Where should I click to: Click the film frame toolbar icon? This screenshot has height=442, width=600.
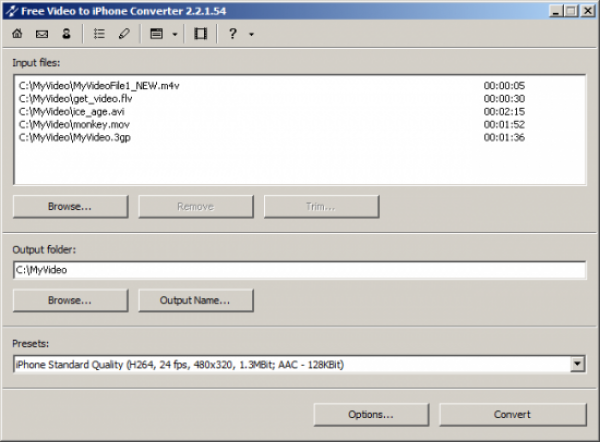[201, 34]
